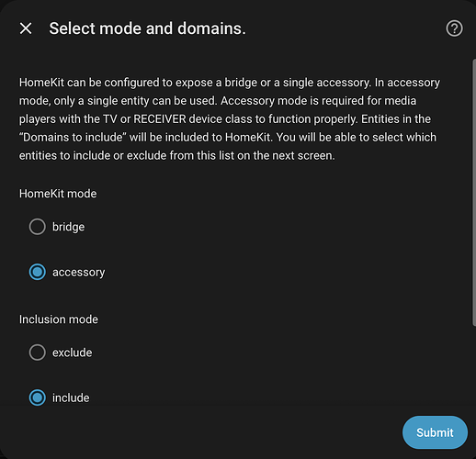Choose the include radio button
The width and height of the screenshot is (476, 459).
pos(38,397)
